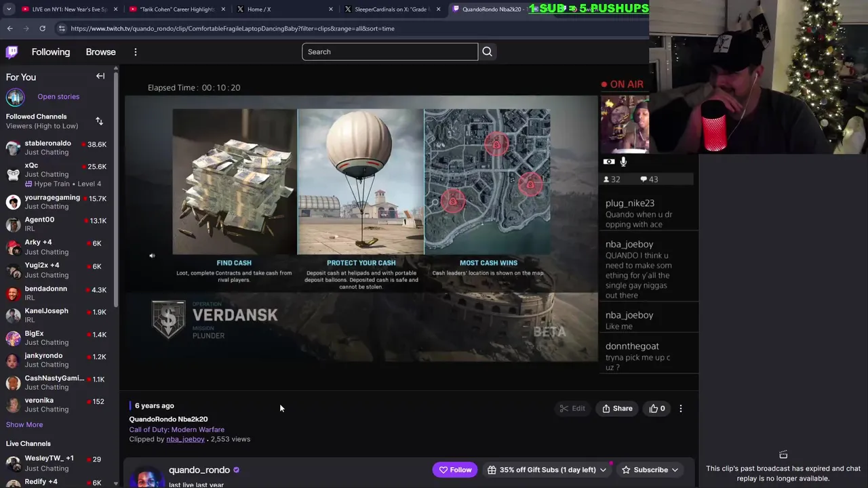Switch to the SleeperCardinals on X tab
868x488 pixels.
coord(392,9)
